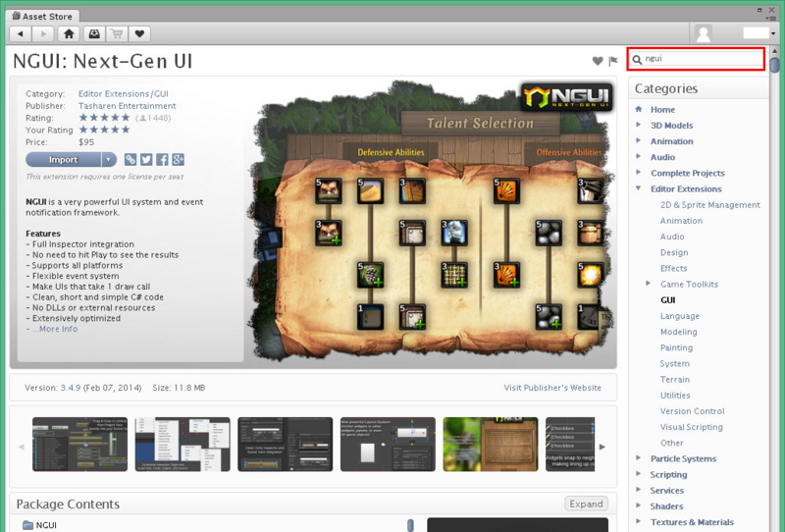Open the Import button dropdown arrow
This screenshot has width=785, height=532.
click(x=109, y=160)
